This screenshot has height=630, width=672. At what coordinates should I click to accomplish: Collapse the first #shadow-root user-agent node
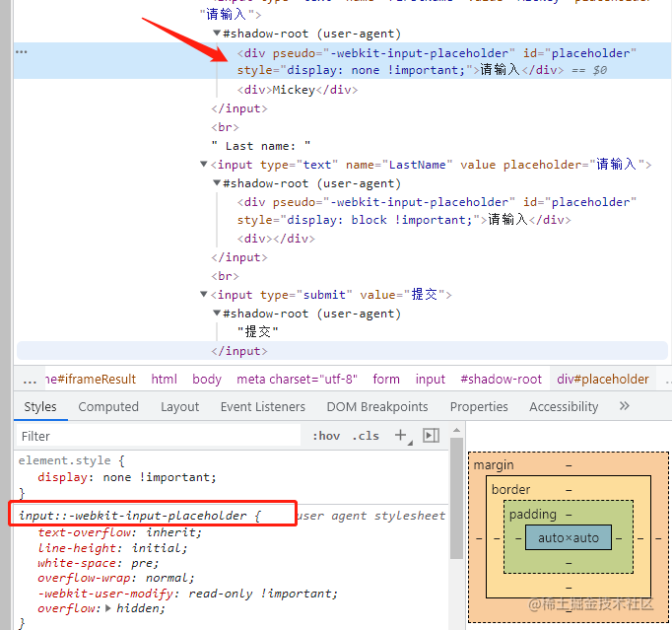pos(217,33)
